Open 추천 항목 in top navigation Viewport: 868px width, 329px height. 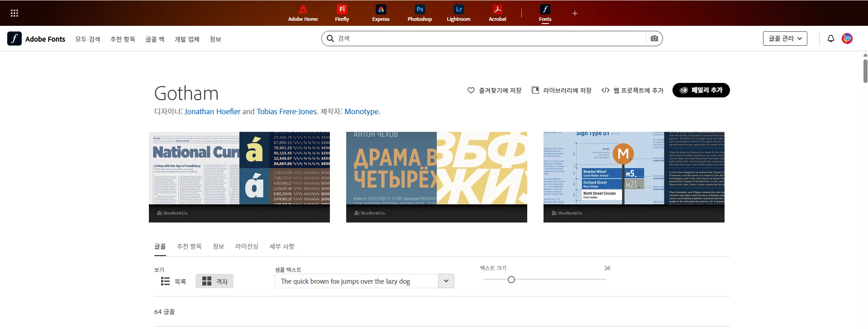click(123, 39)
